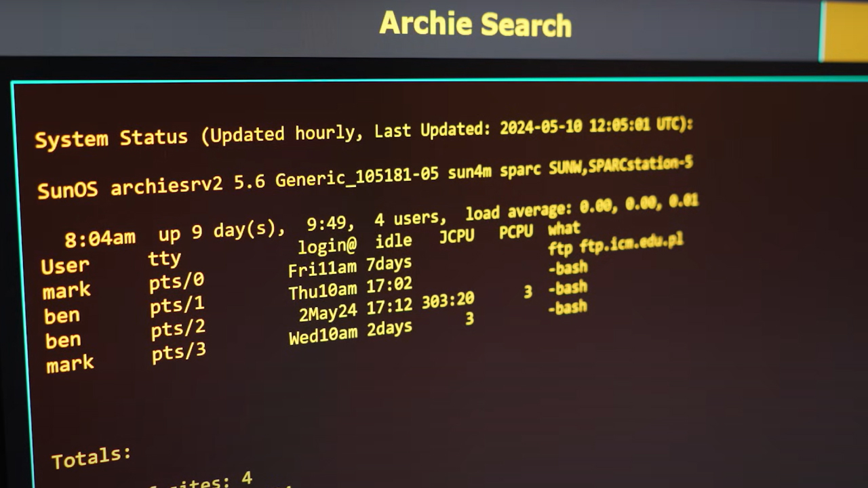Click the '303:20' JCPU value
This screenshot has height=488, width=868.
point(448,301)
